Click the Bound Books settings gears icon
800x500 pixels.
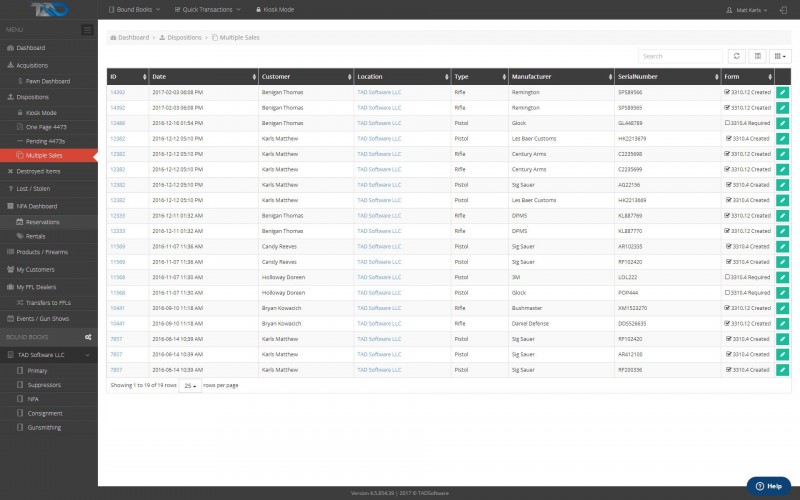(x=88, y=337)
